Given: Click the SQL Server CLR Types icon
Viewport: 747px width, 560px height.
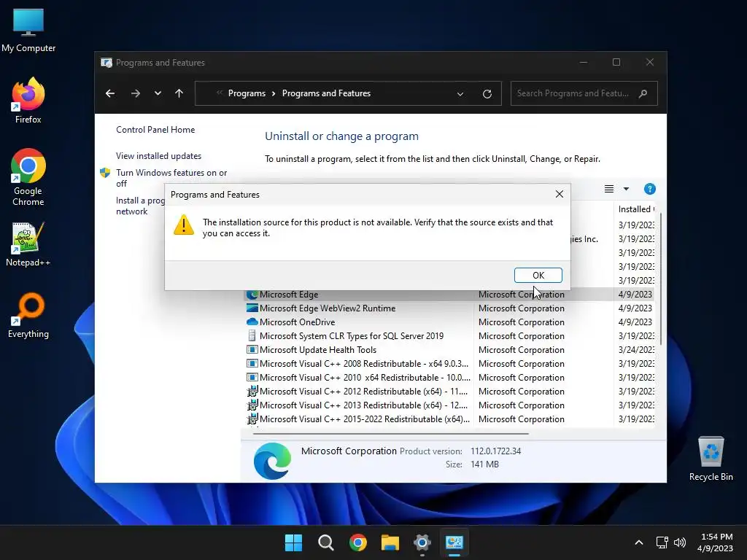Looking at the screenshot, I should (x=252, y=335).
